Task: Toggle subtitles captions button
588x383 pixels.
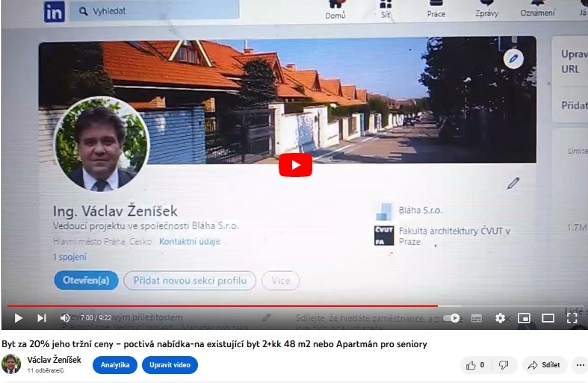Action: click(476, 319)
